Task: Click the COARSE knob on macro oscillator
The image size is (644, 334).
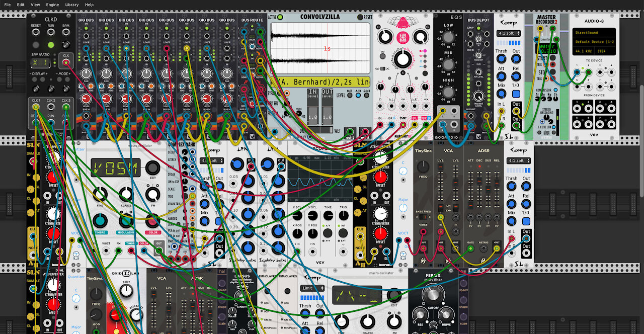Action: click(126, 194)
